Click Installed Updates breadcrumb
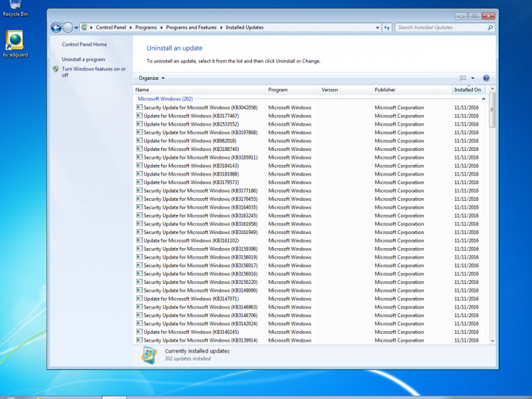The height and width of the screenshot is (399, 532). (245, 27)
